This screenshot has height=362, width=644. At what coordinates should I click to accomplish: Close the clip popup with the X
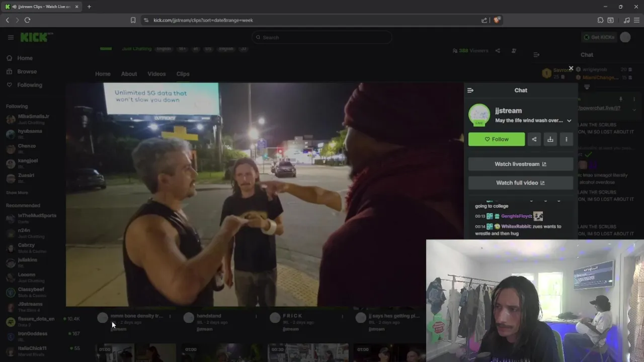pos(571,68)
